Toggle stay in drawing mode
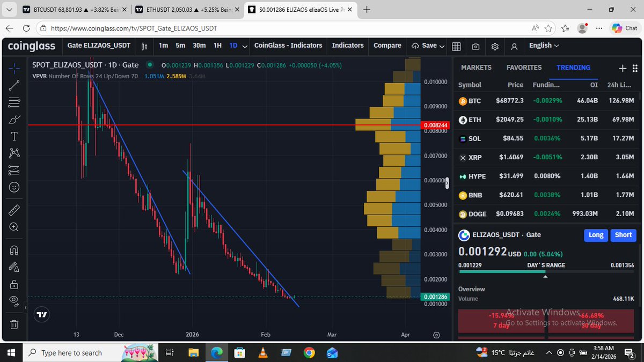The width and height of the screenshot is (644, 362). pos(14,267)
